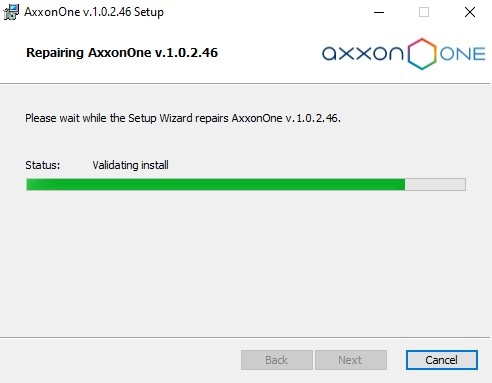Click the greyed-out Next button
492x383 pixels.
351,360
